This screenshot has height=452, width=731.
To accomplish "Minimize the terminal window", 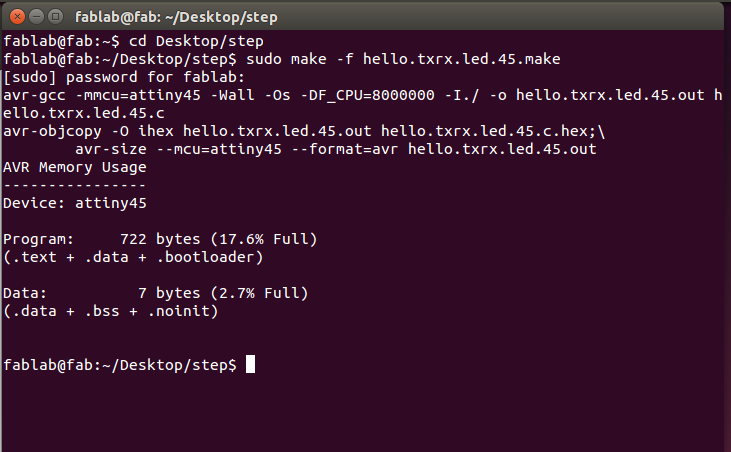I will coord(36,17).
